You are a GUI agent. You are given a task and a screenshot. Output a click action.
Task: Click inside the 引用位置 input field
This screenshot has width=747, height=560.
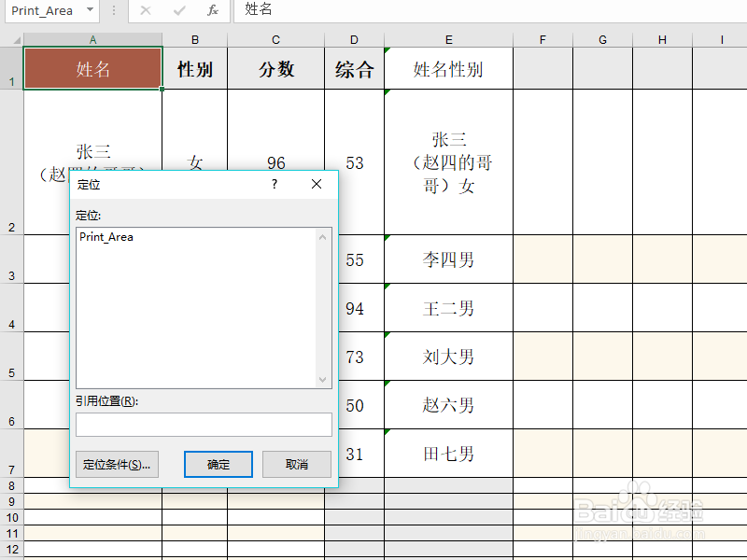[204, 425]
